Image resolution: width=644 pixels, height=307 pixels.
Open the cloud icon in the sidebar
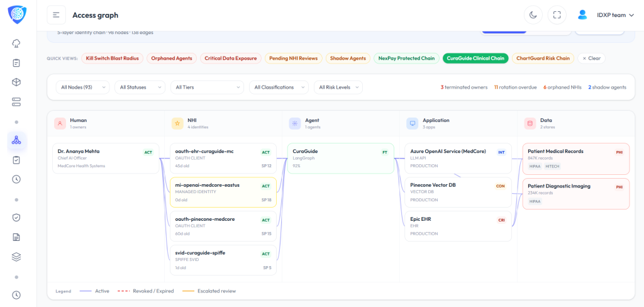coord(16,43)
